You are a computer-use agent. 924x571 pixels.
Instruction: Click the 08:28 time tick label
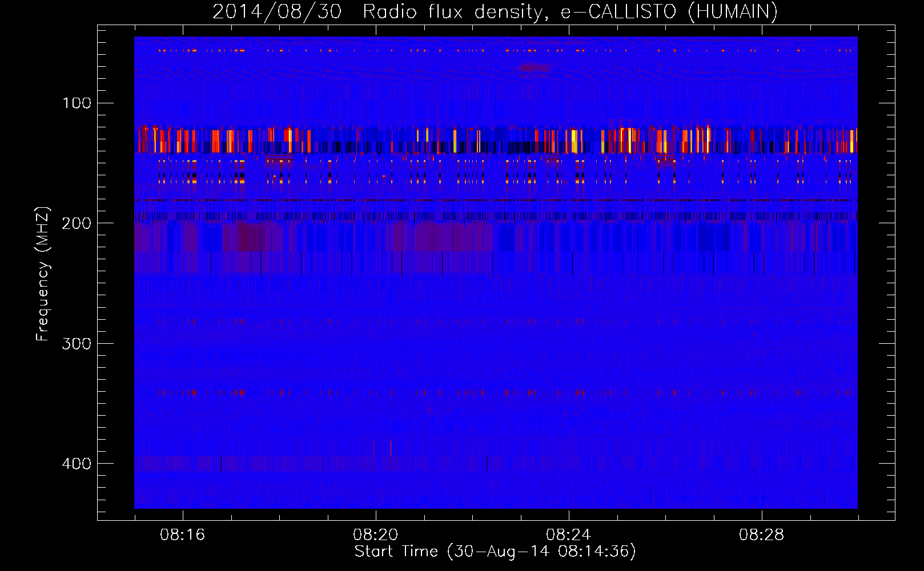(762, 535)
